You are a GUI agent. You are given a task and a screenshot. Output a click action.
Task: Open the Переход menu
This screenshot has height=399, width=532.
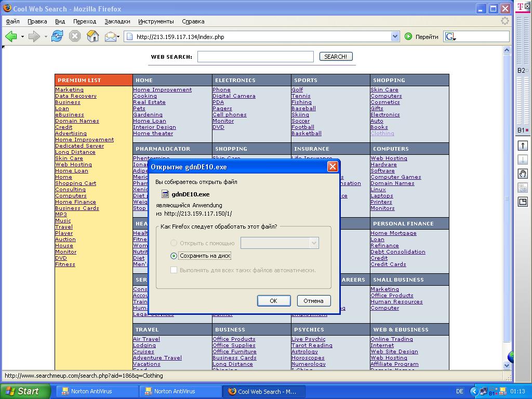coord(85,21)
